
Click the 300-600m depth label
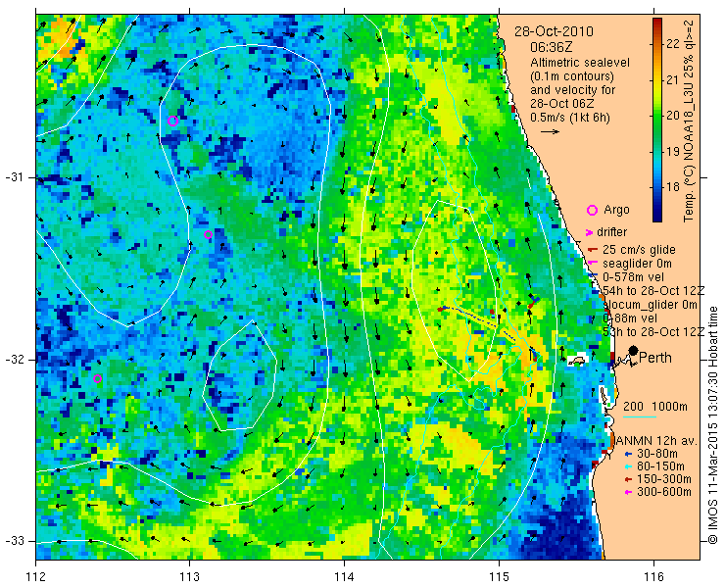click(x=664, y=492)
